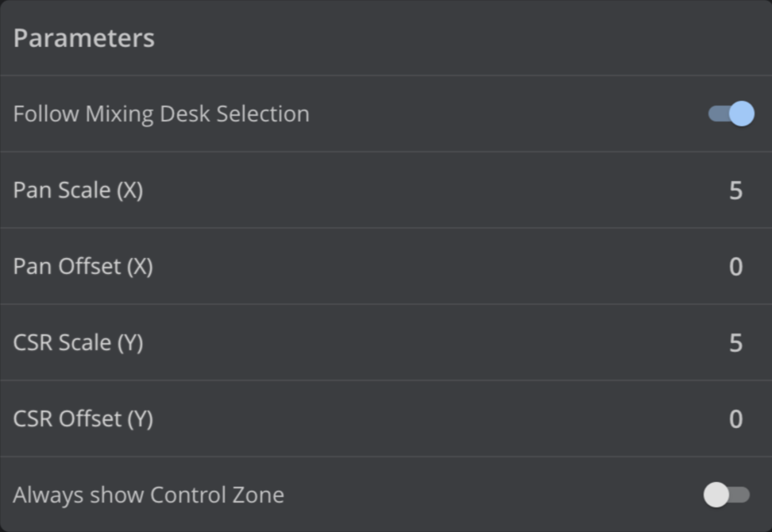772x532 pixels.
Task: Click the Pan Scale (X) label text
Action: pos(78,191)
